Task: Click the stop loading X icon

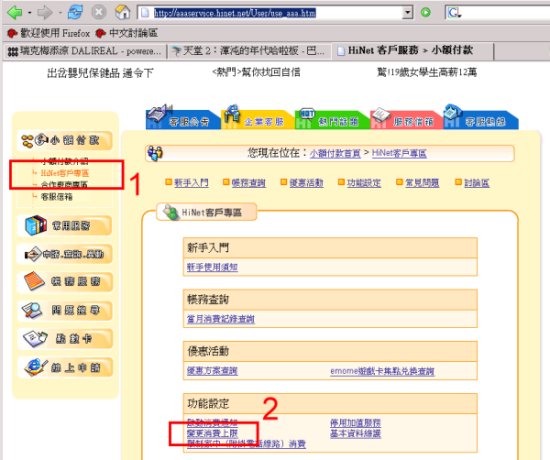Action: pyautogui.click(x=99, y=13)
